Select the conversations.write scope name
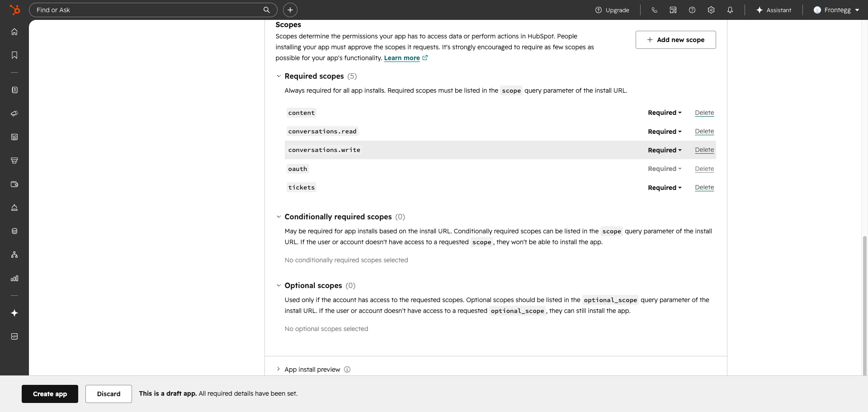 [324, 150]
